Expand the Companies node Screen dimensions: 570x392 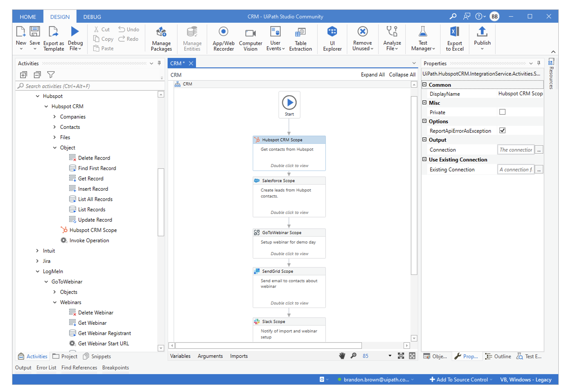pos(55,117)
